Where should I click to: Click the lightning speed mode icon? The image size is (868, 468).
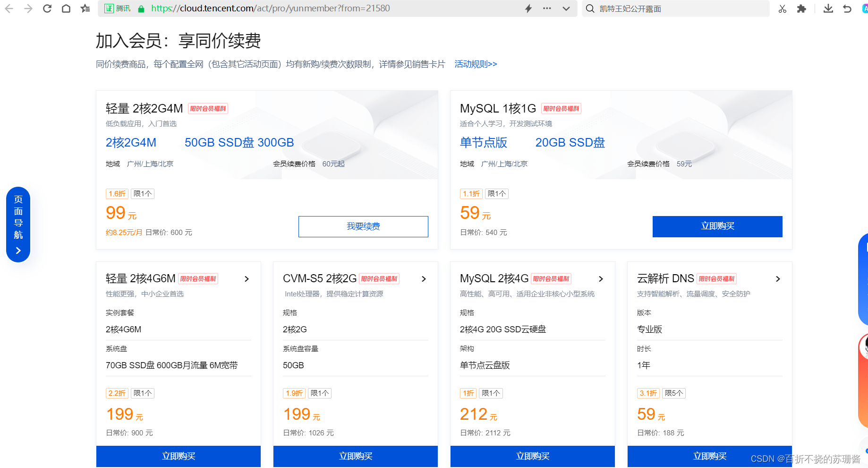[x=528, y=9]
